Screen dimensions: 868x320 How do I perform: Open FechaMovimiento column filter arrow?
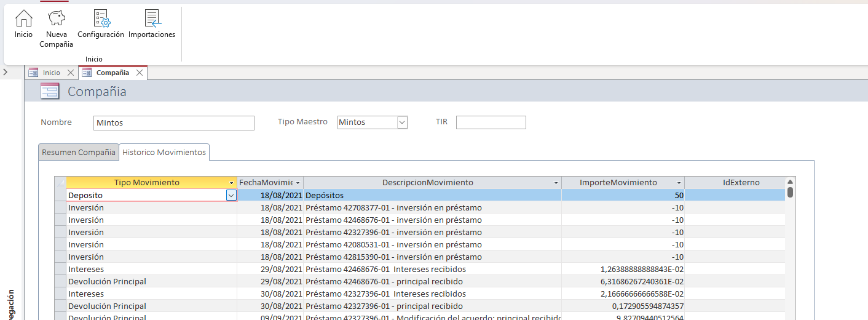298,183
